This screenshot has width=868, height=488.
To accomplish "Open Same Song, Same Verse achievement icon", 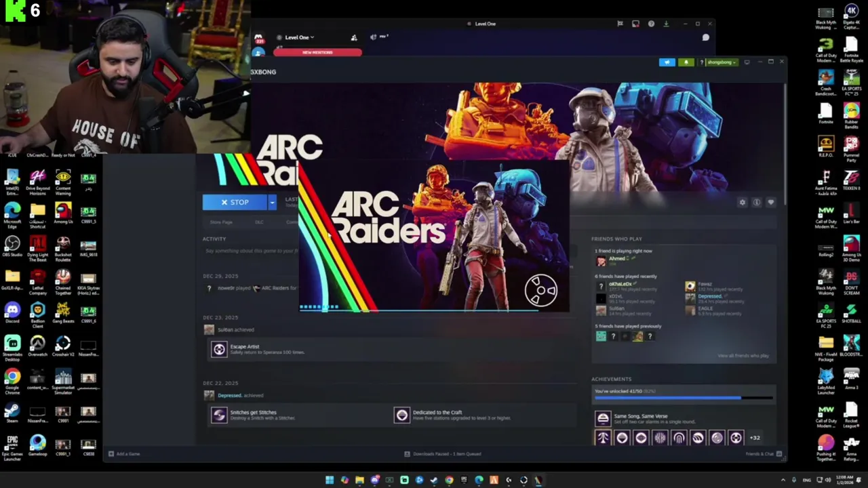I will tap(603, 419).
